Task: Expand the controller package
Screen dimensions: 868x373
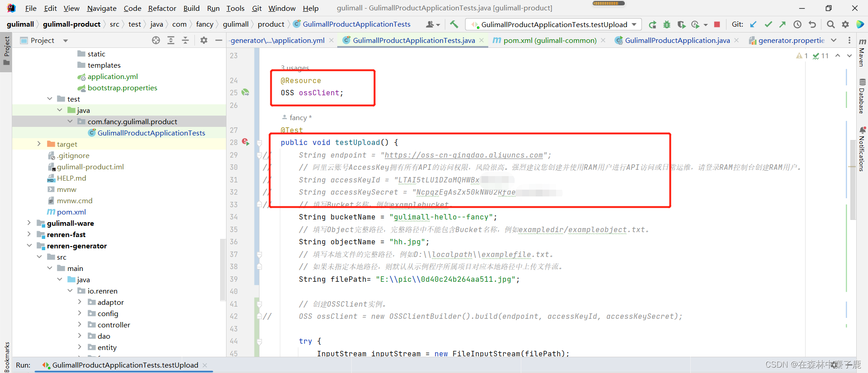Action: click(x=80, y=324)
